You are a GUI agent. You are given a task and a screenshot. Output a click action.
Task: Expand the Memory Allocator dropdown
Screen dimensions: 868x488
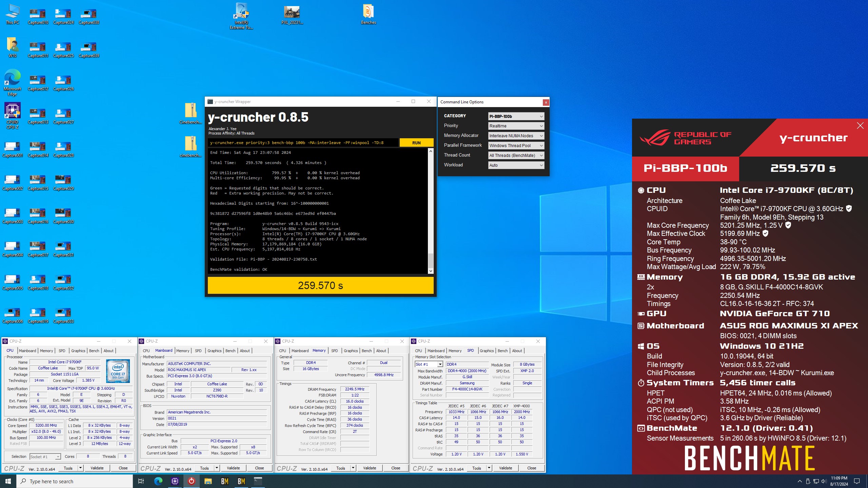point(516,136)
